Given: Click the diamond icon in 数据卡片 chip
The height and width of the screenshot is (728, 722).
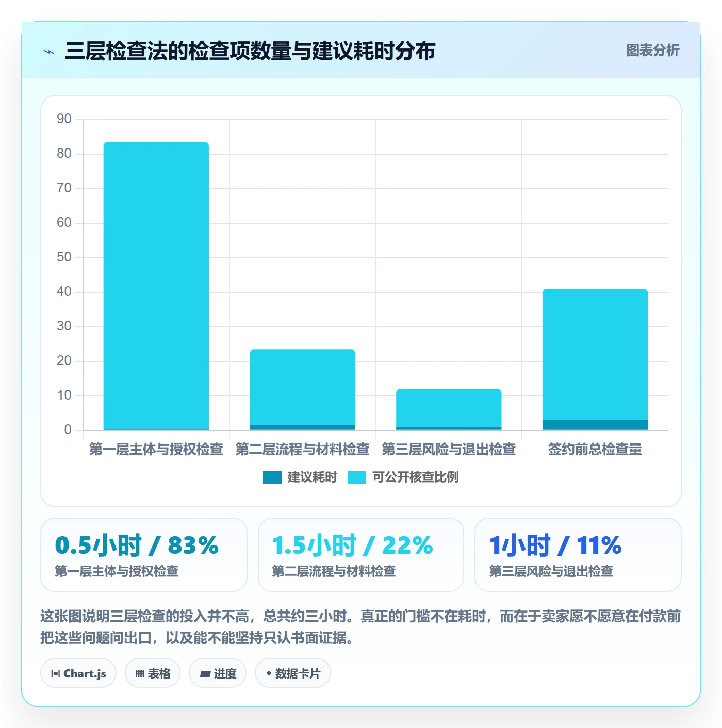Looking at the screenshot, I should click(x=269, y=673).
